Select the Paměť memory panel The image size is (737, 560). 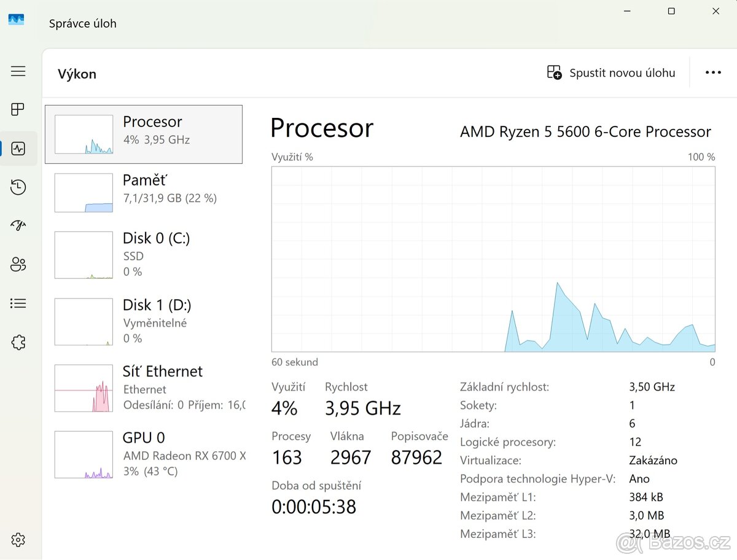coord(144,193)
